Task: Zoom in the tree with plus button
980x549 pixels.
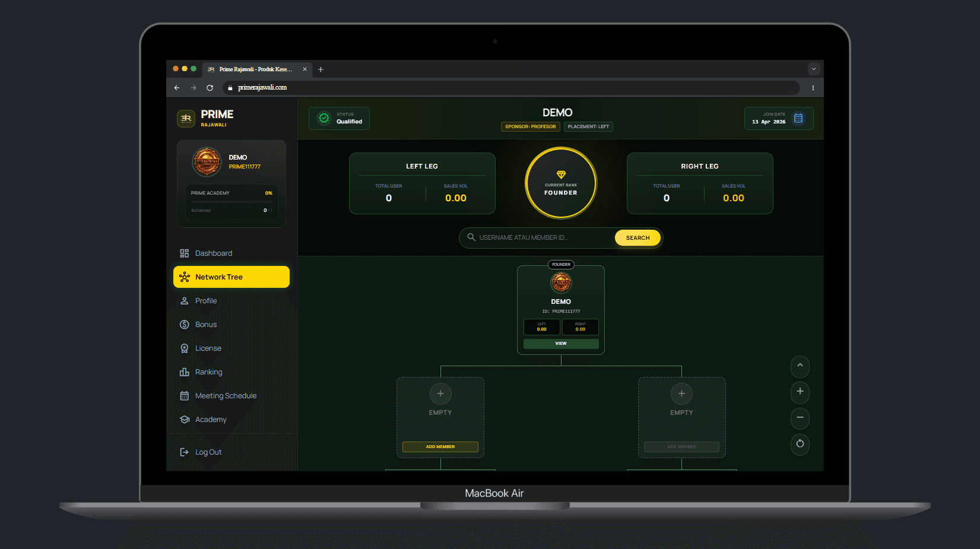Action: pos(800,392)
